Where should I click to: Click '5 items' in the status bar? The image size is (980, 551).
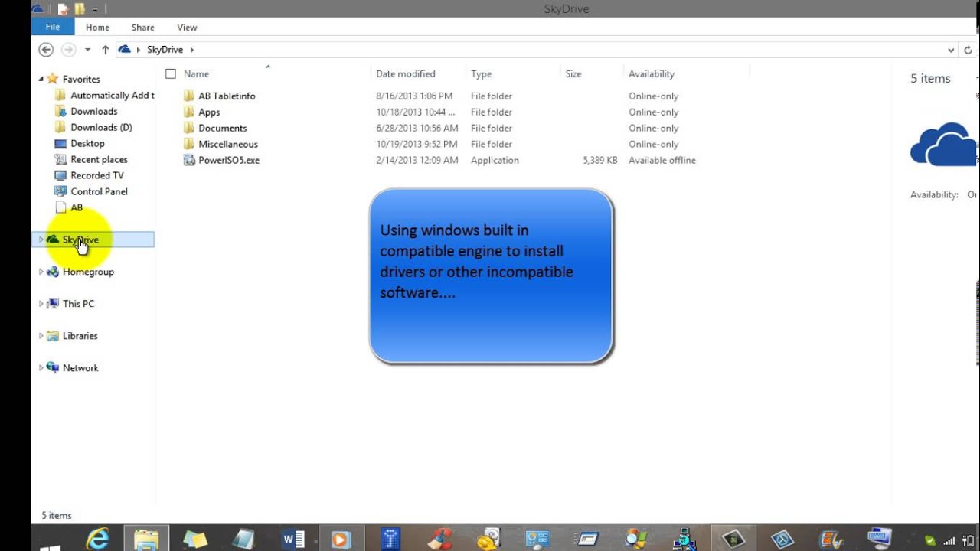pos(57,516)
